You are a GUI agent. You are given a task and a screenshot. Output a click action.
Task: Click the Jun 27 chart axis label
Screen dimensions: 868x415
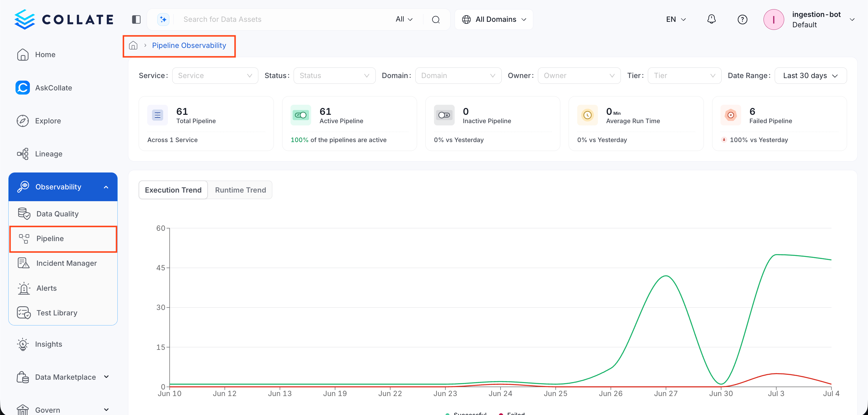(x=665, y=393)
